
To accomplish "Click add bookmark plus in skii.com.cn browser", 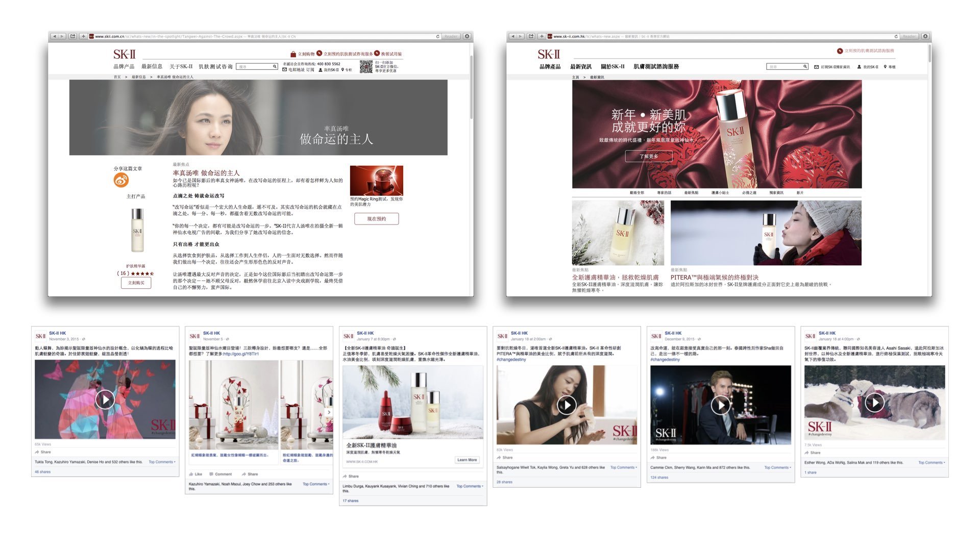I will [83, 36].
